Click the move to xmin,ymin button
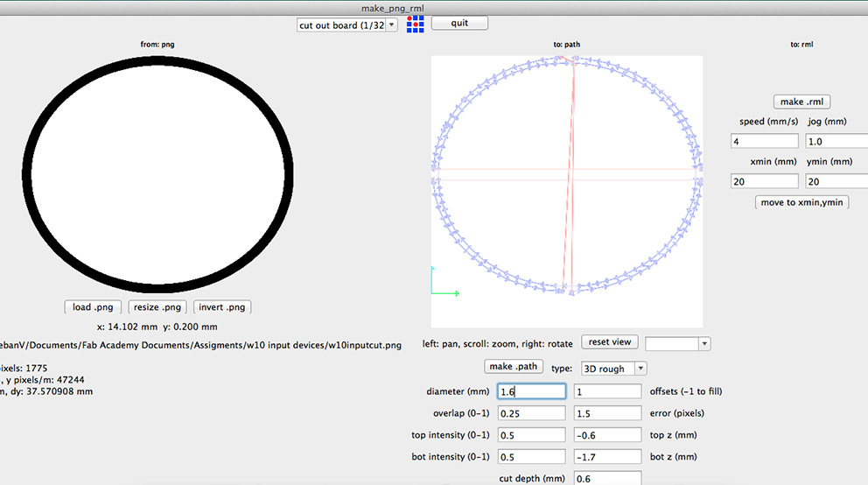The height and width of the screenshot is (485, 868). [x=801, y=202]
